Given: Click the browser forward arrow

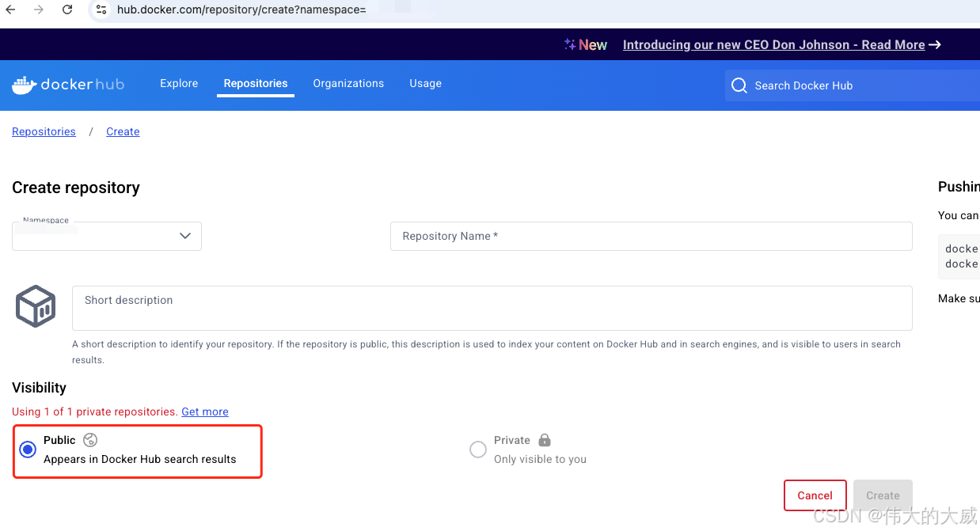Looking at the screenshot, I should point(39,9).
